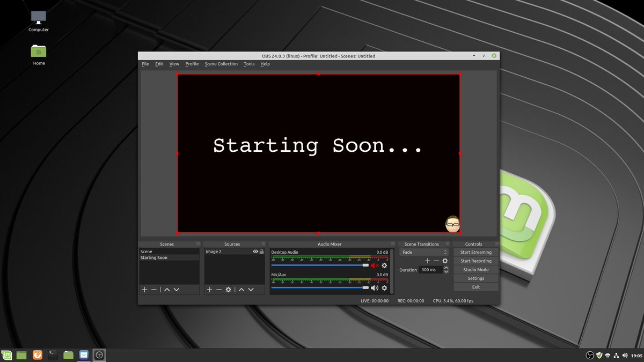Open Desktop Audio settings gear
Image resolution: width=644 pixels, height=362 pixels.
384,265
